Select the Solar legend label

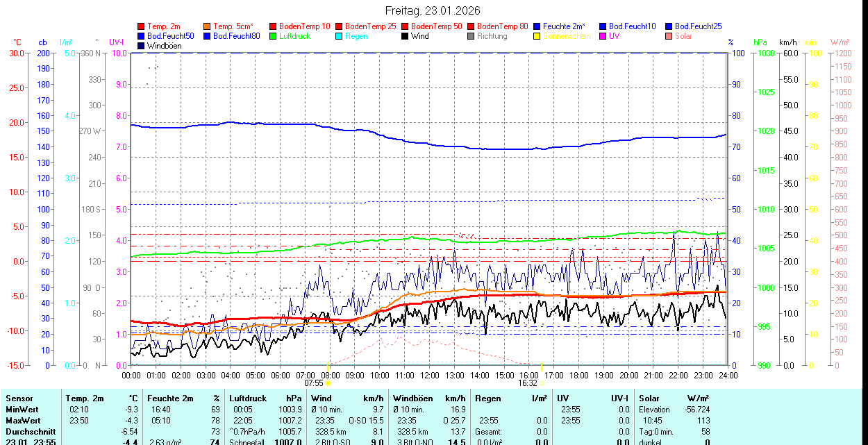click(683, 36)
